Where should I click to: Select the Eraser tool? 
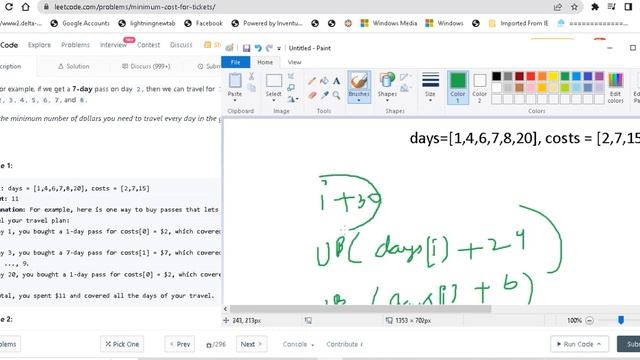[312, 95]
